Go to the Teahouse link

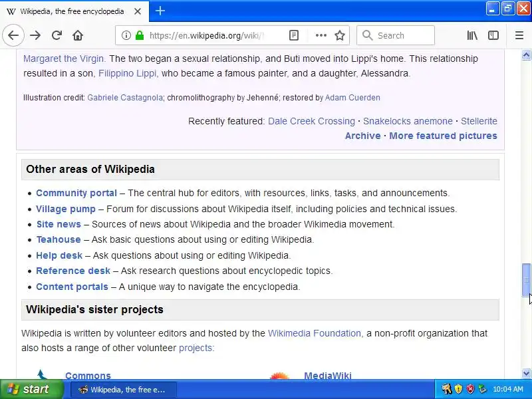point(59,239)
